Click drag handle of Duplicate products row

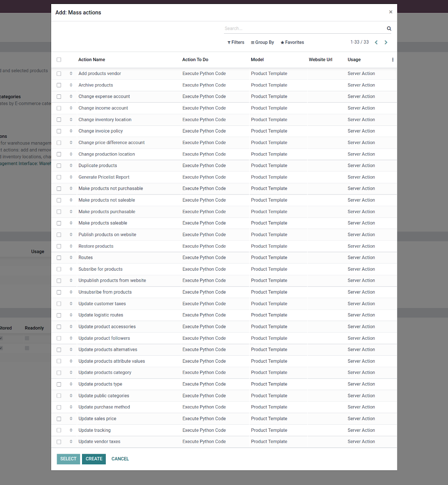(x=71, y=166)
